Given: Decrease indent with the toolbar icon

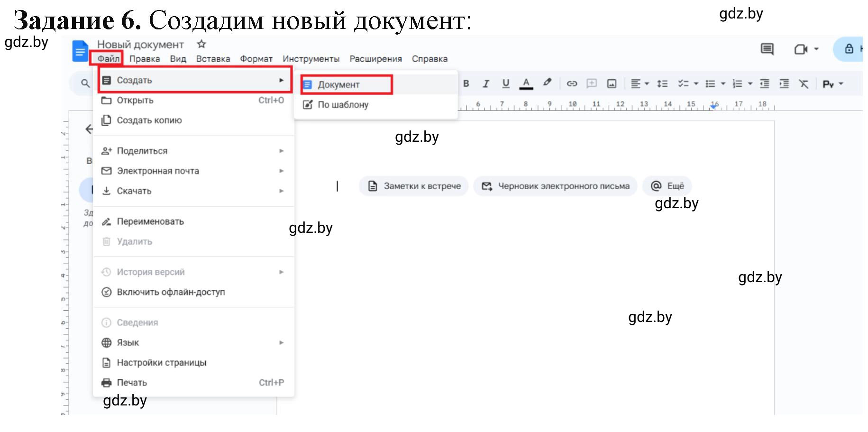Looking at the screenshot, I should point(764,84).
